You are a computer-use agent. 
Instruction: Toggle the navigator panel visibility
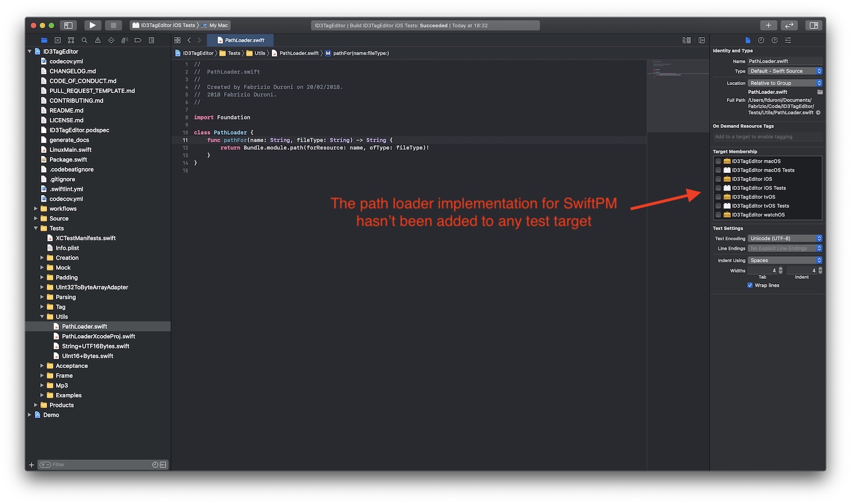coord(69,26)
